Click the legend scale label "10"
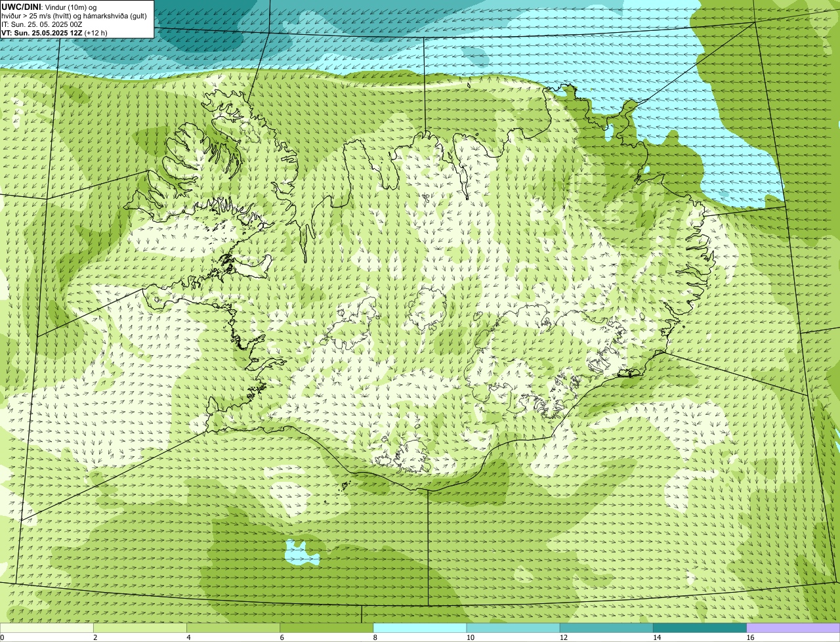The width and height of the screenshot is (840, 642). coord(471,637)
